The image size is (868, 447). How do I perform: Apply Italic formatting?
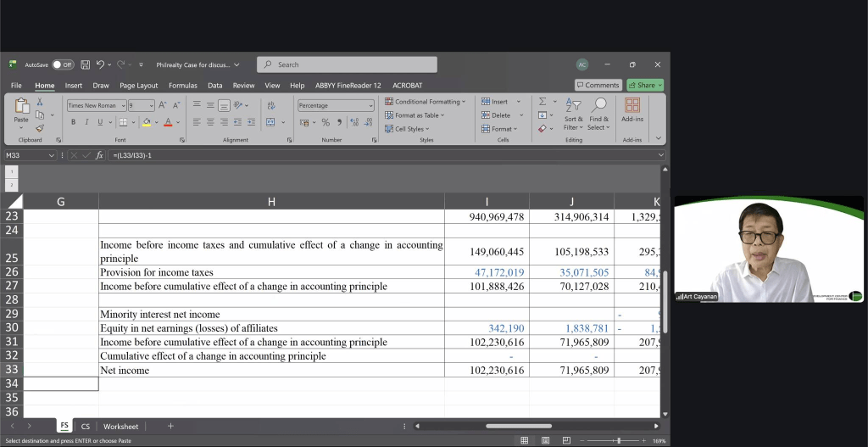point(86,122)
